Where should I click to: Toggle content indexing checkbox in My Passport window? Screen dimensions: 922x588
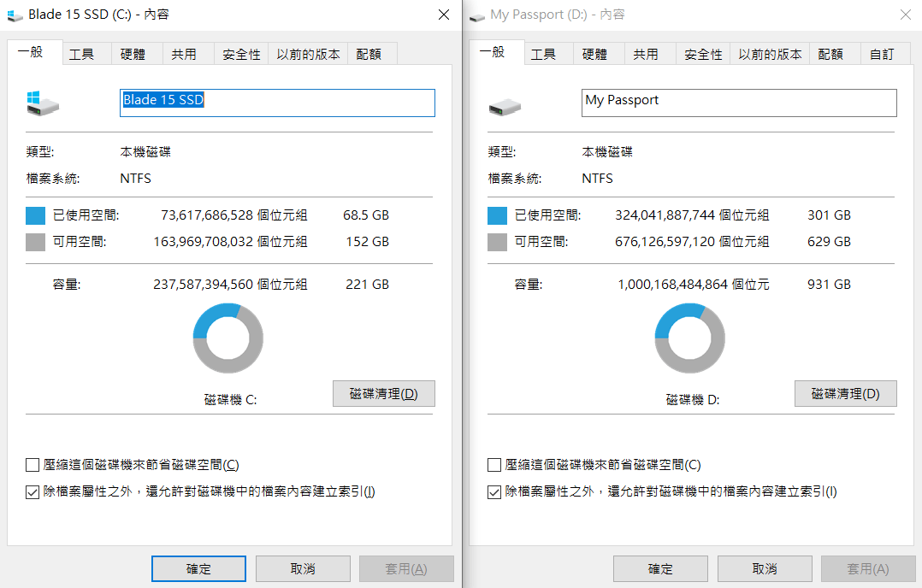point(494,491)
